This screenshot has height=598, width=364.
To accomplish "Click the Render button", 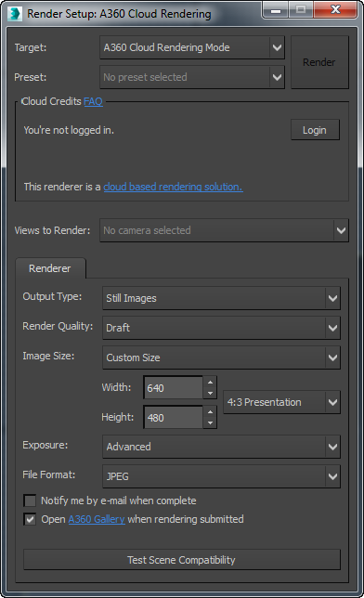I will [319, 62].
